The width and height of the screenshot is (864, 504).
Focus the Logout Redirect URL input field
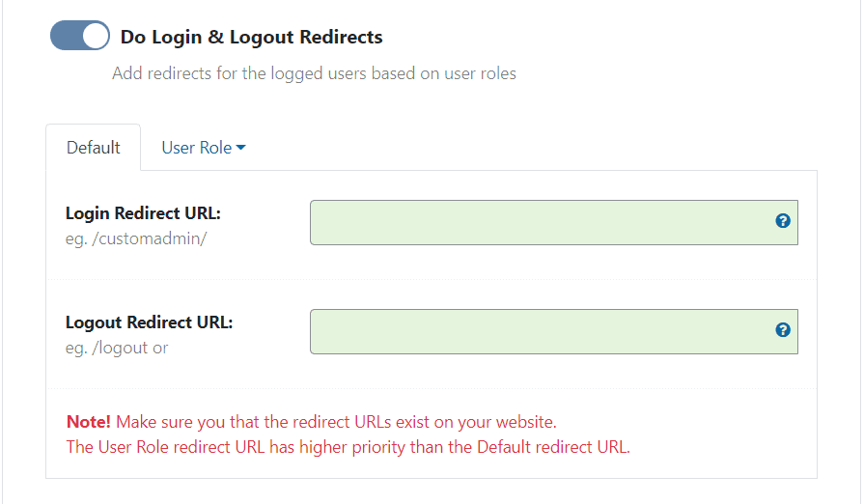[x=541, y=331]
